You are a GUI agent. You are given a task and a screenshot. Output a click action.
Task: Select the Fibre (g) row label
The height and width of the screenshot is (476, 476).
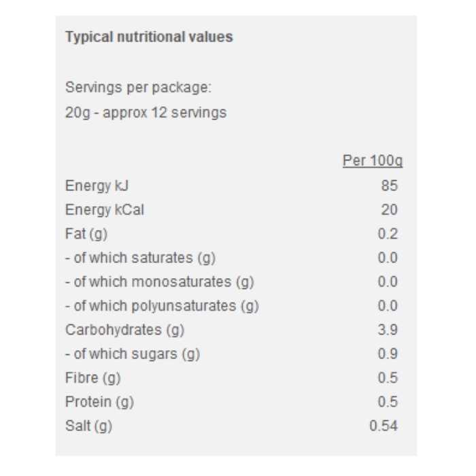point(92,378)
